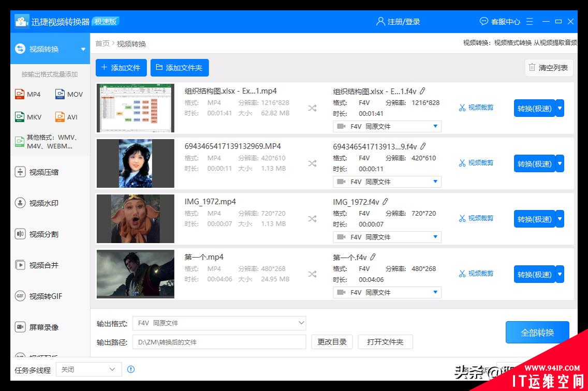Click 转换(极速) for 组织结构图 row

(534, 108)
